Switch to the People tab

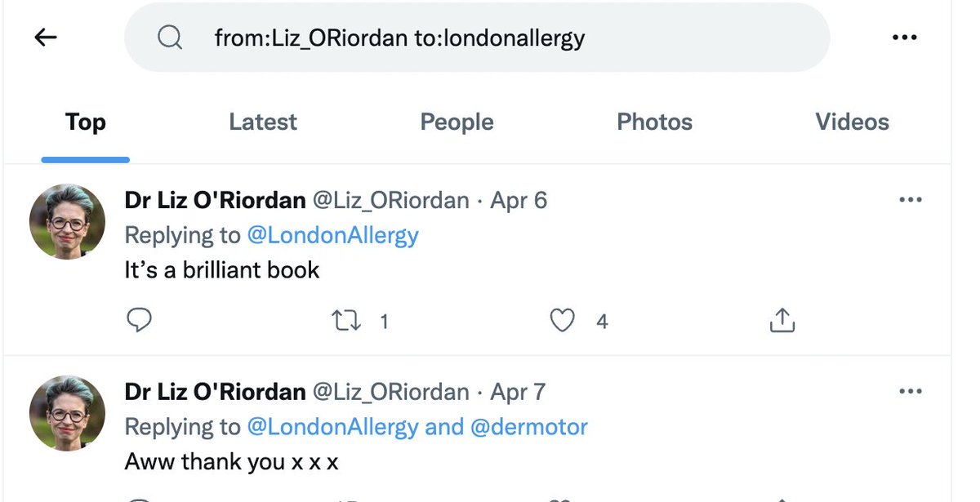coord(457,122)
